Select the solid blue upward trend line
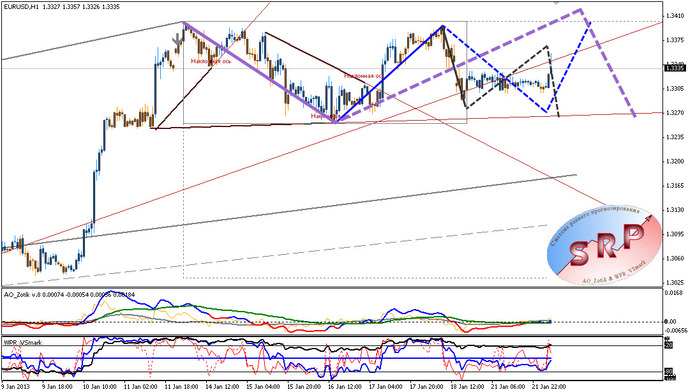This screenshot has height=392, width=688. (389, 73)
